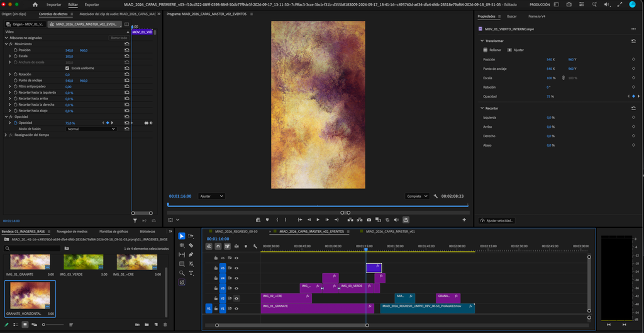The height and width of the screenshot is (333, 644).
Task: Toggle Linked Selection in timeline
Action: click(x=227, y=247)
